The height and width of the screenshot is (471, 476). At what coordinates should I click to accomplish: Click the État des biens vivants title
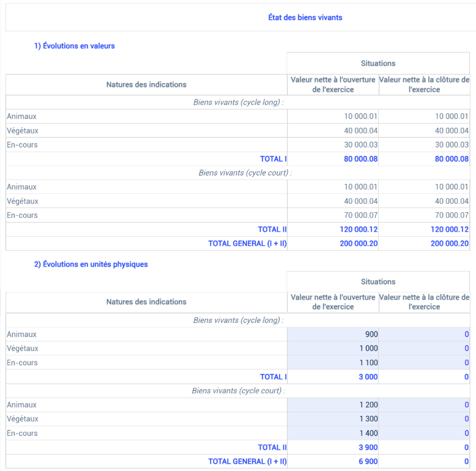click(x=305, y=18)
